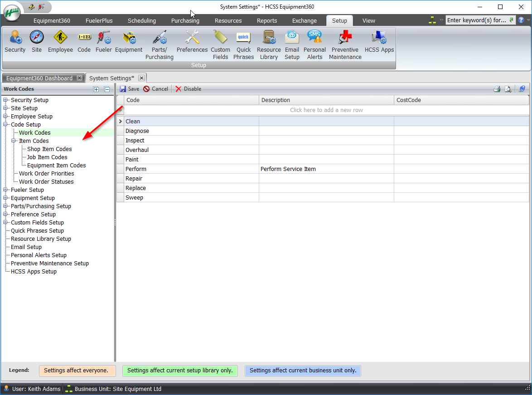
Task: Switch to the Scheduling ribbon tab
Action: [x=142, y=21]
